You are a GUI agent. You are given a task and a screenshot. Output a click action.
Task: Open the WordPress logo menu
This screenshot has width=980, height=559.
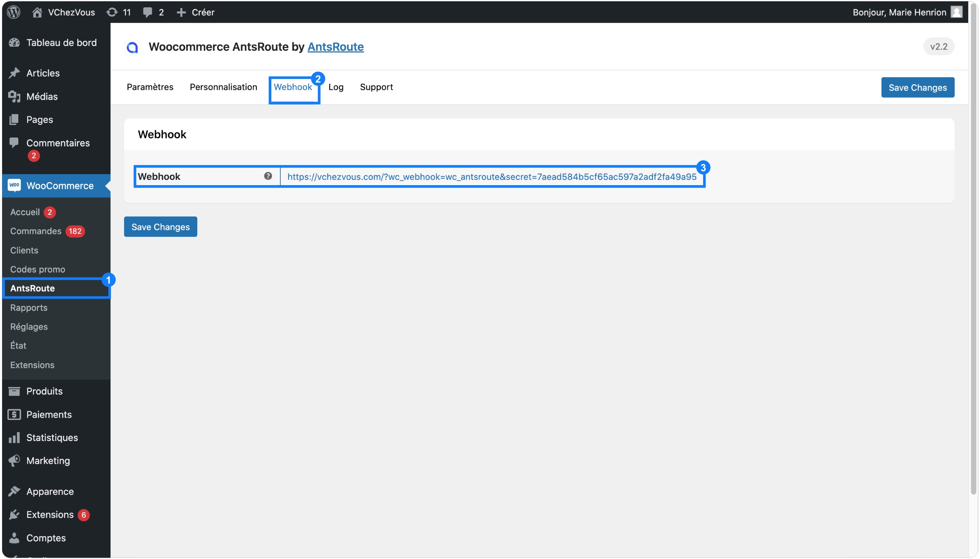tap(14, 12)
